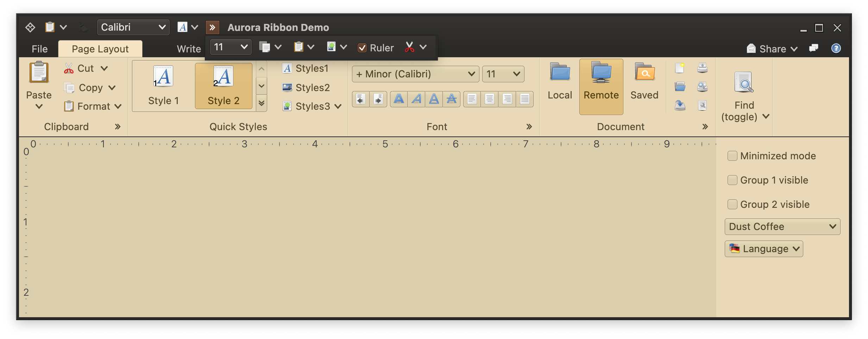Click the chat bubbles icon next to Share
The image size is (868, 339).
tap(813, 48)
